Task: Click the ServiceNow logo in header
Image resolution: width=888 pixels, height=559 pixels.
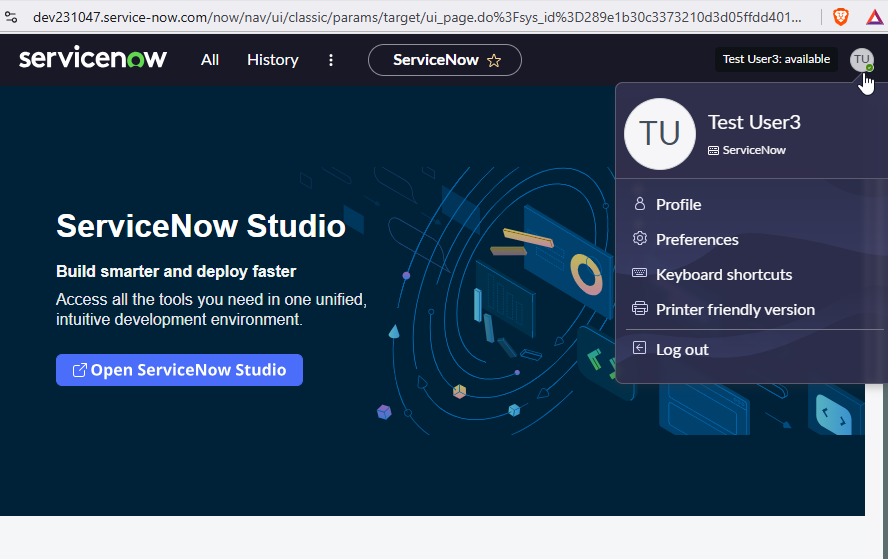Action: pyautogui.click(x=93, y=59)
